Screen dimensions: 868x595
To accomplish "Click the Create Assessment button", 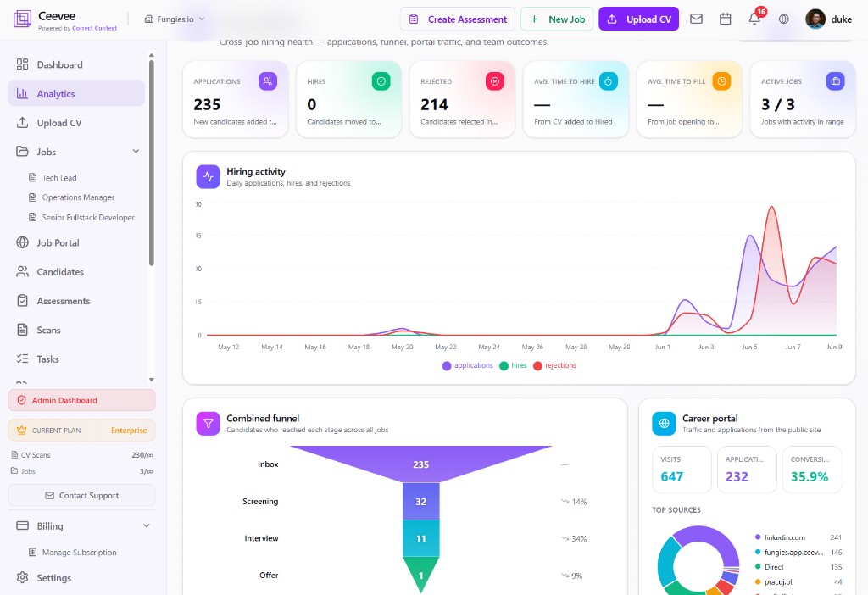I will pyautogui.click(x=458, y=19).
